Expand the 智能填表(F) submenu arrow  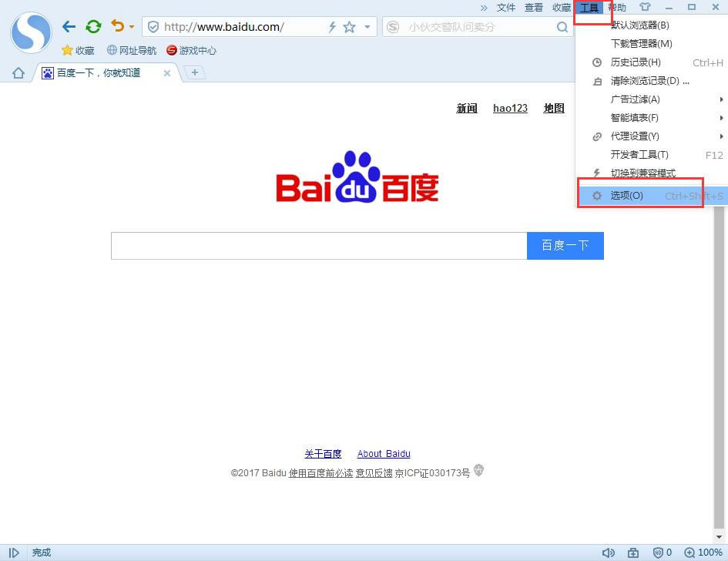(x=721, y=117)
